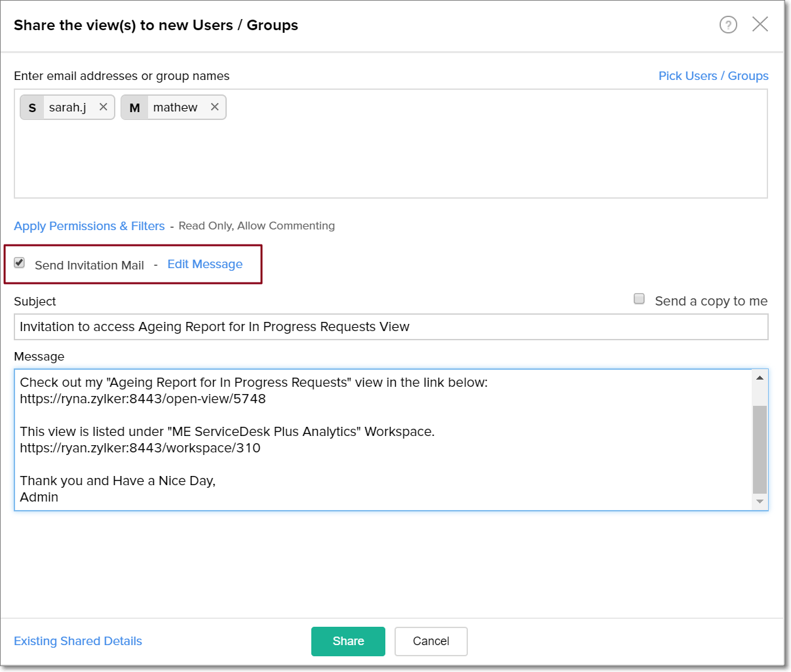This screenshot has width=791, height=672.
Task: Click the green Share button
Action: pos(348,641)
